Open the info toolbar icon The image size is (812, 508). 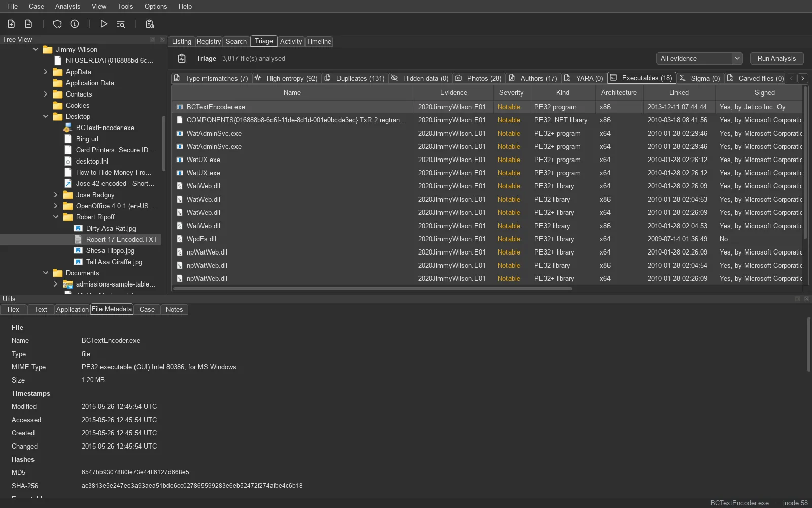(x=75, y=24)
